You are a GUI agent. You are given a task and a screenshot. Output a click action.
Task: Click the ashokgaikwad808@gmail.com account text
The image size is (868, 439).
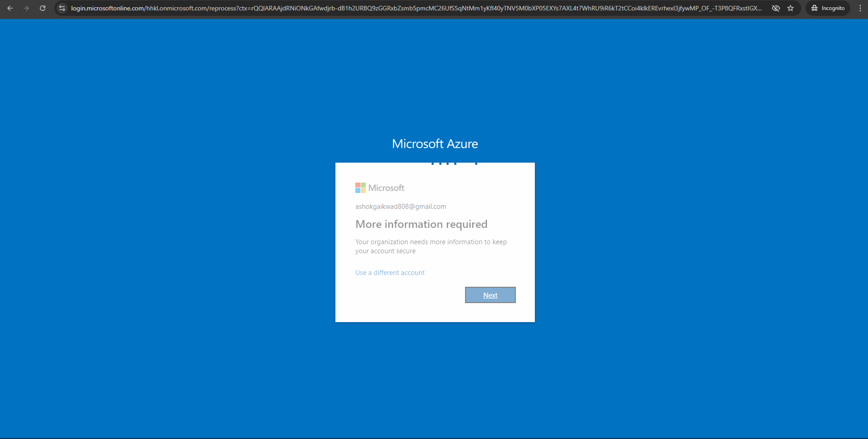pos(401,207)
